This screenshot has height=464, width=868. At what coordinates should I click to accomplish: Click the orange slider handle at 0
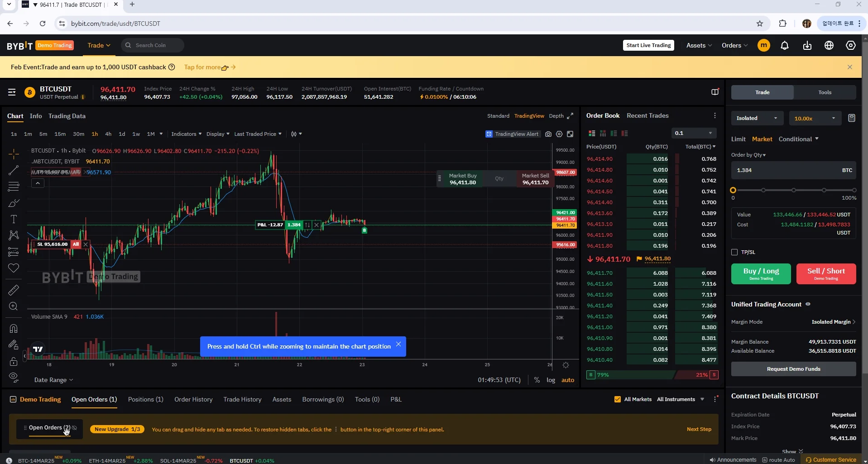click(733, 190)
